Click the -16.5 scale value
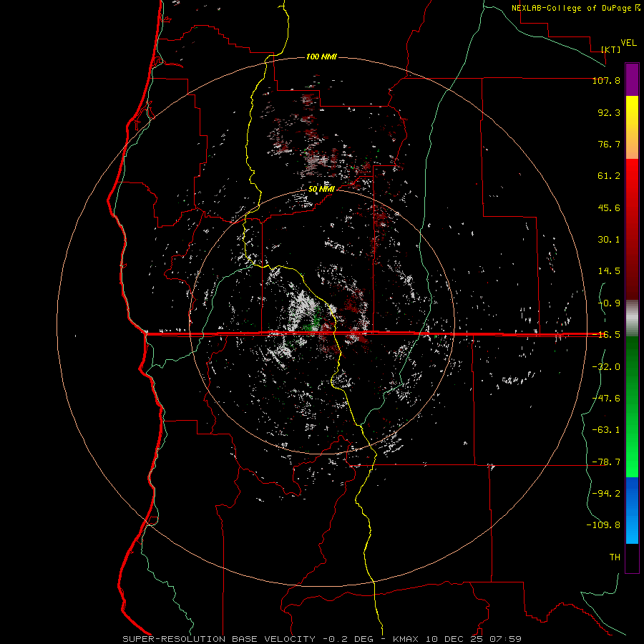The height and width of the screenshot is (644, 644). pyautogui.click(x=606, y=335)
